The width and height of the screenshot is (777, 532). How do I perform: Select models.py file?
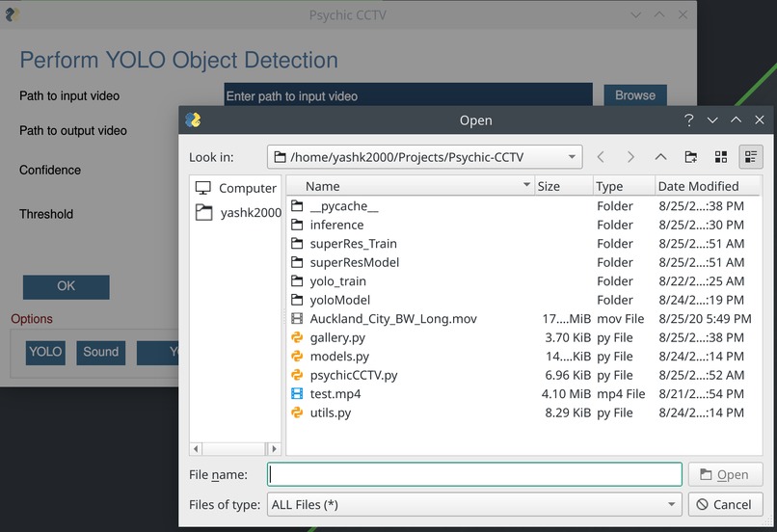click(x=339, y=357)
